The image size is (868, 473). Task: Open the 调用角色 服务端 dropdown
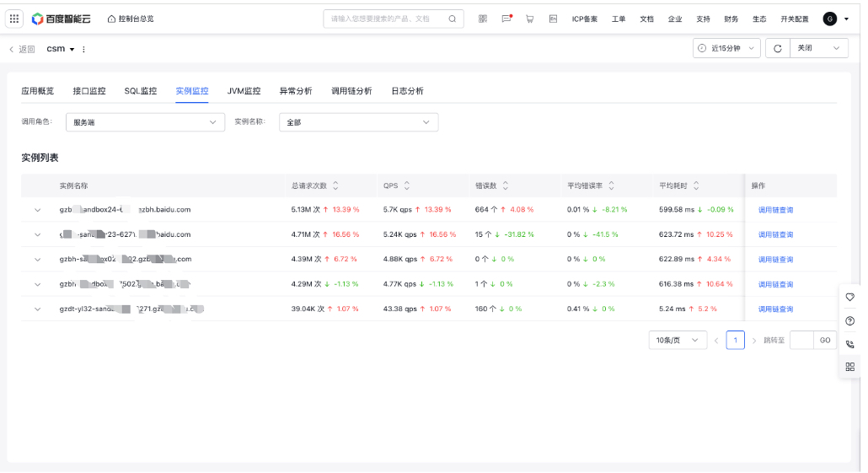(x=145, y=122)
